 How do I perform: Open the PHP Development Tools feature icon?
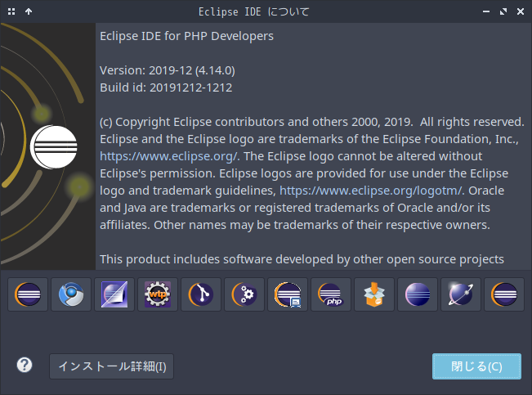pos(331,294)
